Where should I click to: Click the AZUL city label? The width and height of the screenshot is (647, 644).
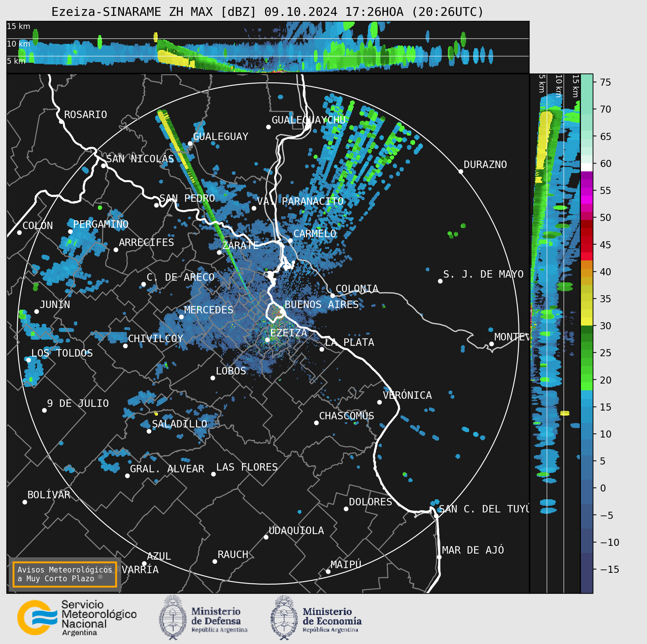tap(159, 556)
